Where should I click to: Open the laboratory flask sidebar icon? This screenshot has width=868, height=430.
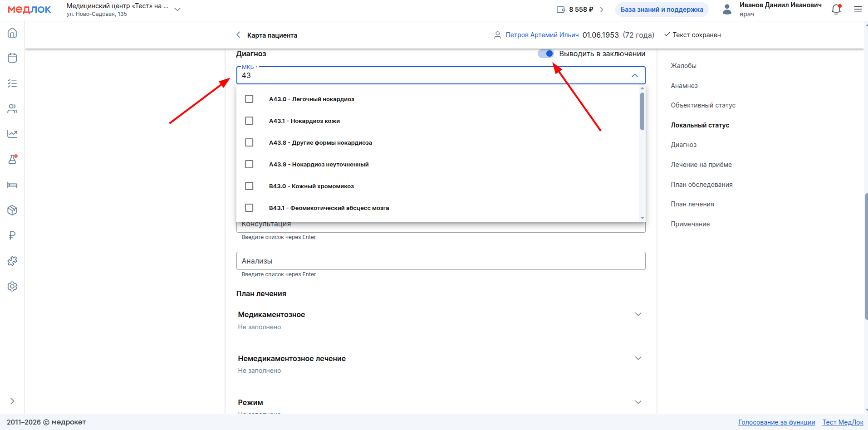(x=12, y=159)
